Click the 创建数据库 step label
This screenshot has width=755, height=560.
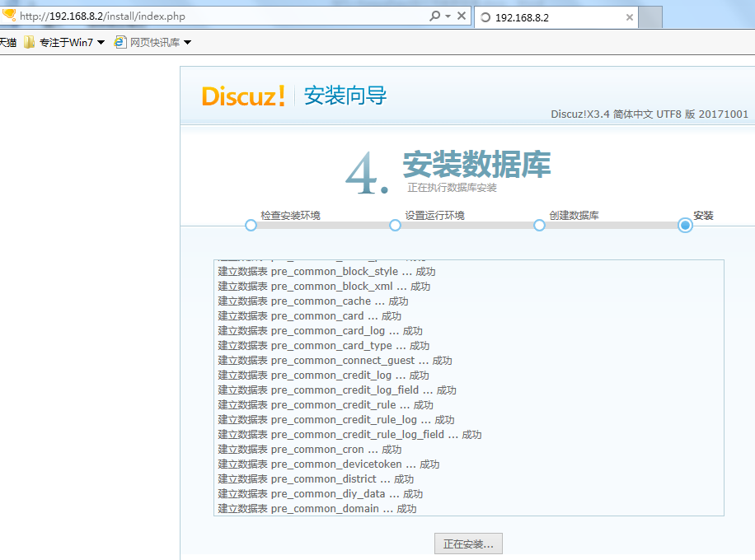click(574, 216)
